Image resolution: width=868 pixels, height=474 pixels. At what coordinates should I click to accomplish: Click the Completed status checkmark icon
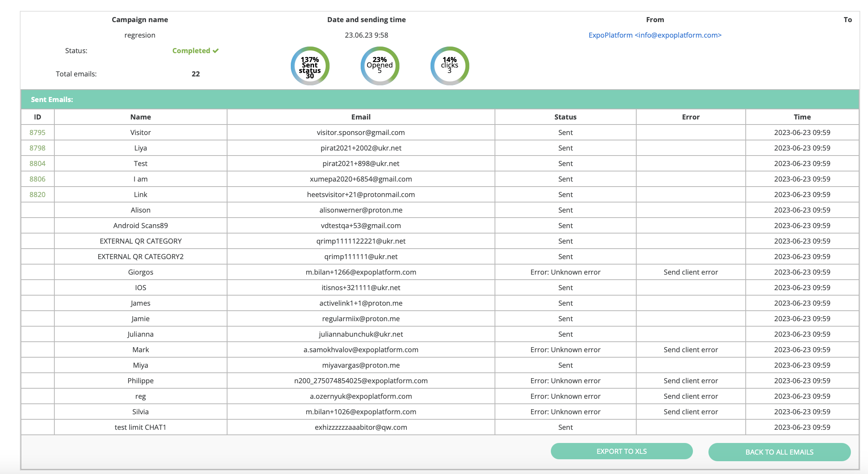[216, 51]
